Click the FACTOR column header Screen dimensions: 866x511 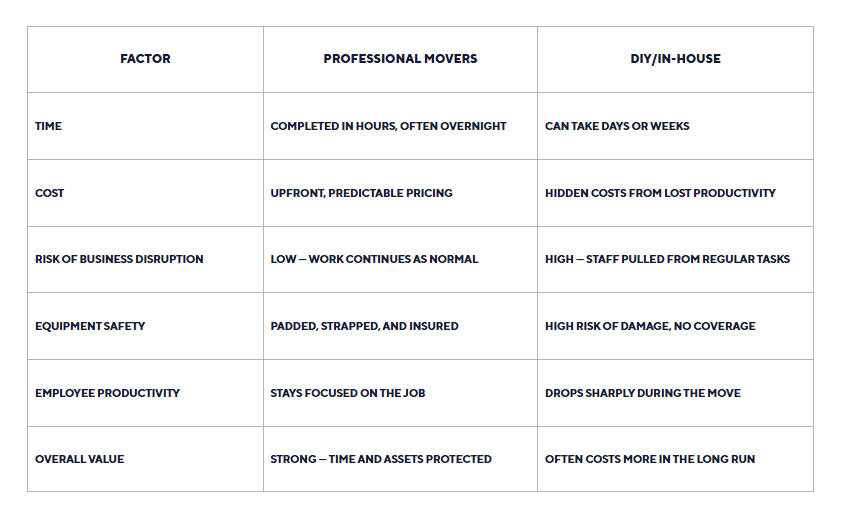pyautogui.click(x=145, y=59)
